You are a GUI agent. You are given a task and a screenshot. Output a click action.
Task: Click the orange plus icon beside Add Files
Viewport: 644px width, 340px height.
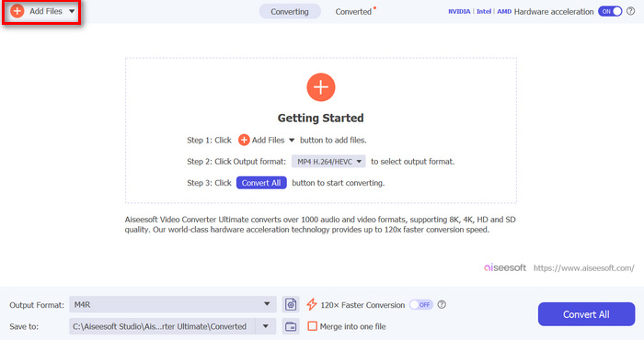click(x=17, y=11)
